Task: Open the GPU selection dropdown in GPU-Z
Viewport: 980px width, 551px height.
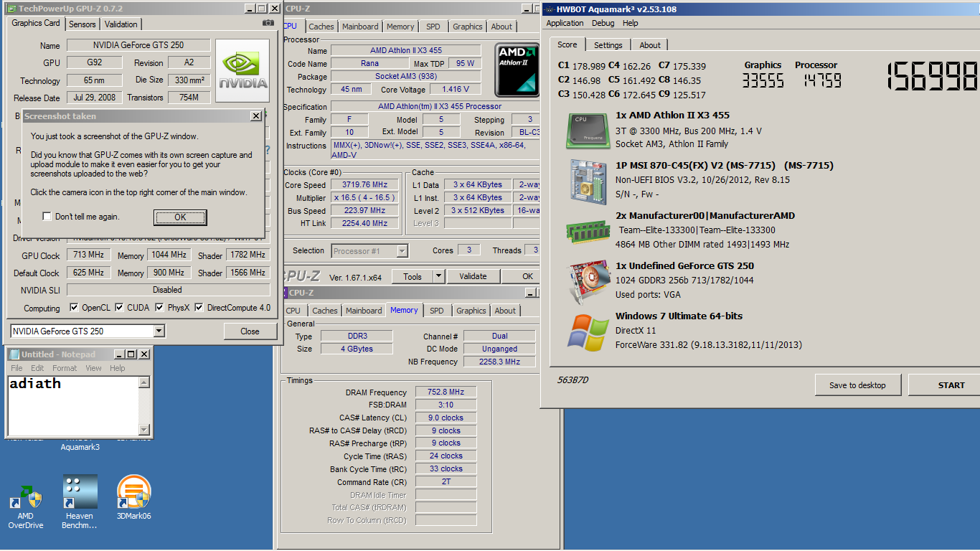Action: click(x=159, y=331)
